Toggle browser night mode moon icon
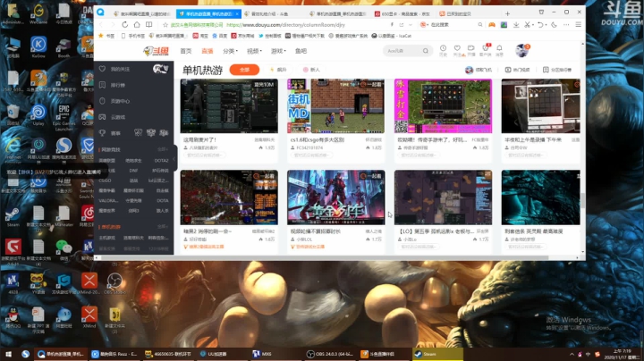The width and height of the screenshot is (644, 361). 554,25
